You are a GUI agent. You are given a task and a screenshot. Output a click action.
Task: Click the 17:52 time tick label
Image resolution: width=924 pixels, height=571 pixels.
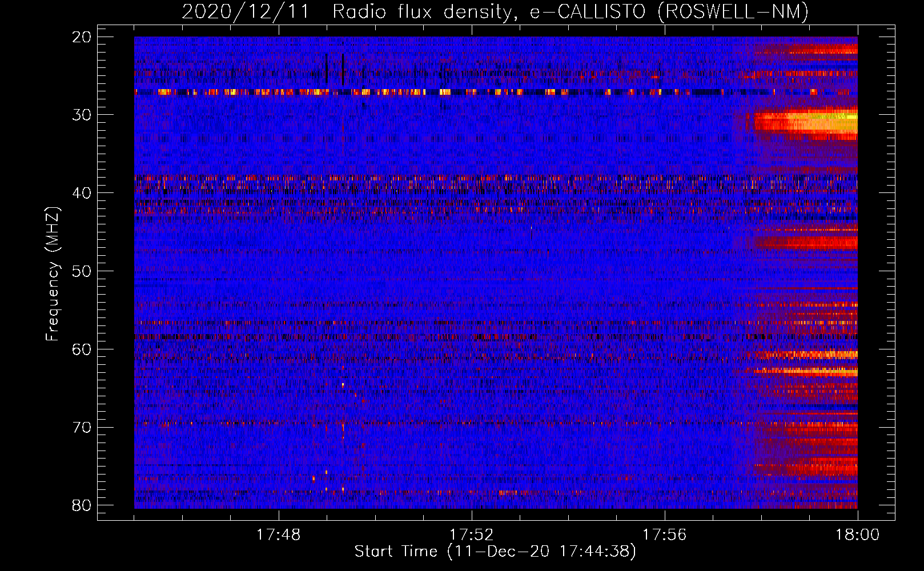pos(472,535)
